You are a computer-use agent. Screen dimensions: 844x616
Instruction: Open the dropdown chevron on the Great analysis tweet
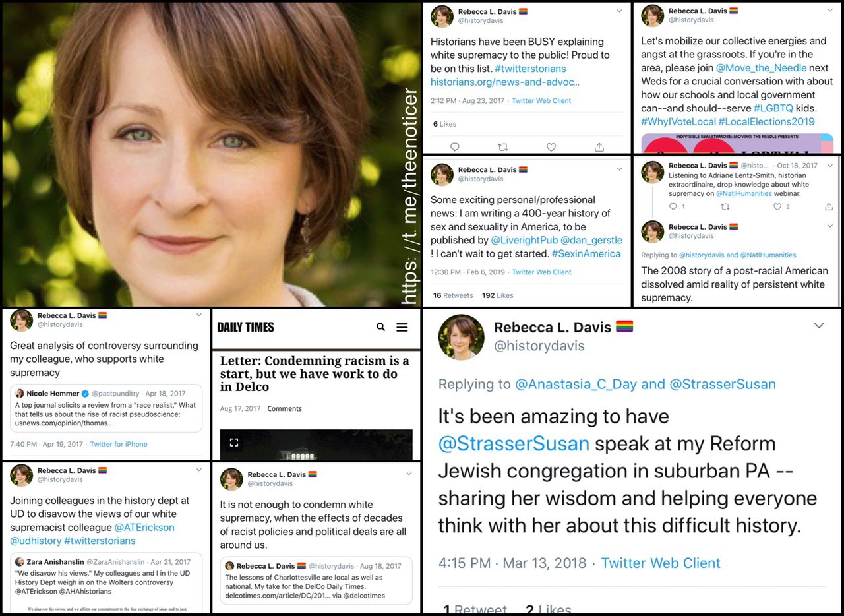[x=199, y=315]
